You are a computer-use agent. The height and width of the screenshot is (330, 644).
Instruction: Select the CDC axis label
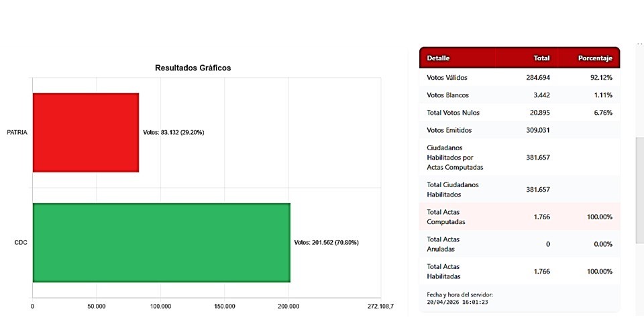(x=20, y=242)
